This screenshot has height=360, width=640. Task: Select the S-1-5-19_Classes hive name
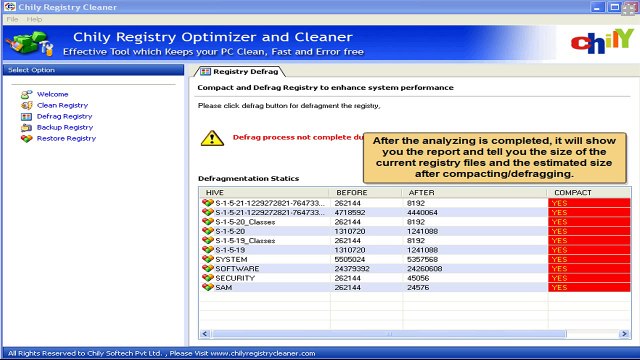coord(245,241)
